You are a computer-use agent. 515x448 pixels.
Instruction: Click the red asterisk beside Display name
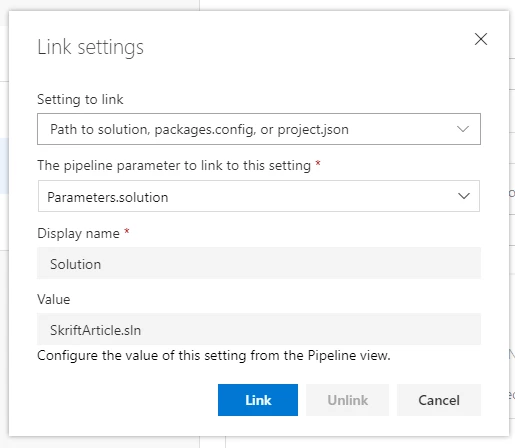coord(127,231)
